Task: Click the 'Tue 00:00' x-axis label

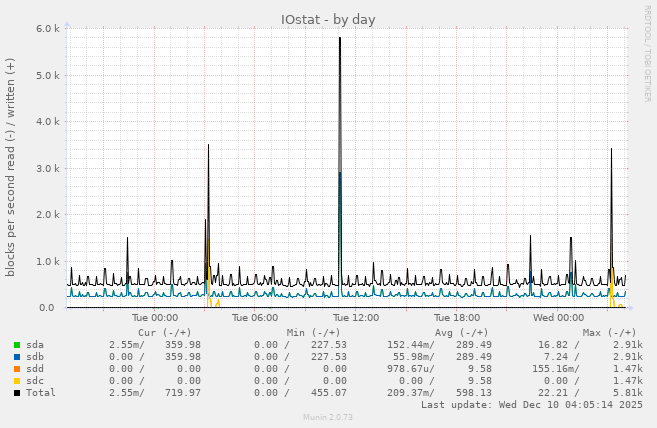Action: point(155,318)
